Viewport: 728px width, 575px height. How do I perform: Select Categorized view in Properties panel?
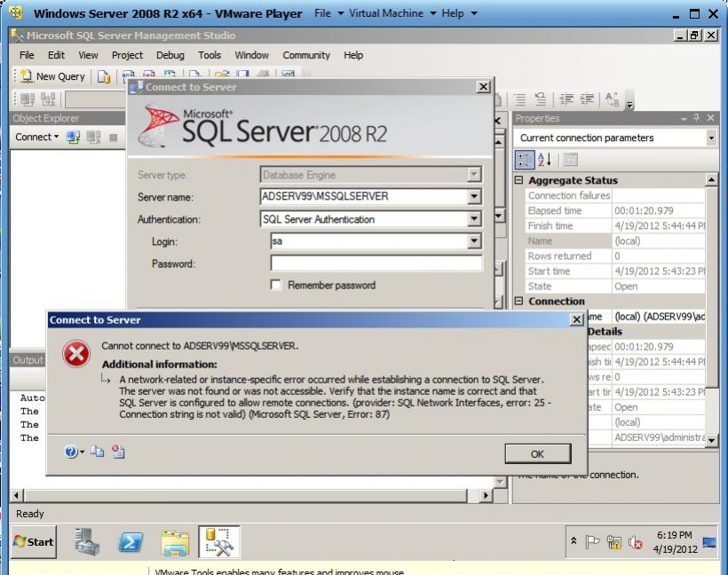coord(525,160)
